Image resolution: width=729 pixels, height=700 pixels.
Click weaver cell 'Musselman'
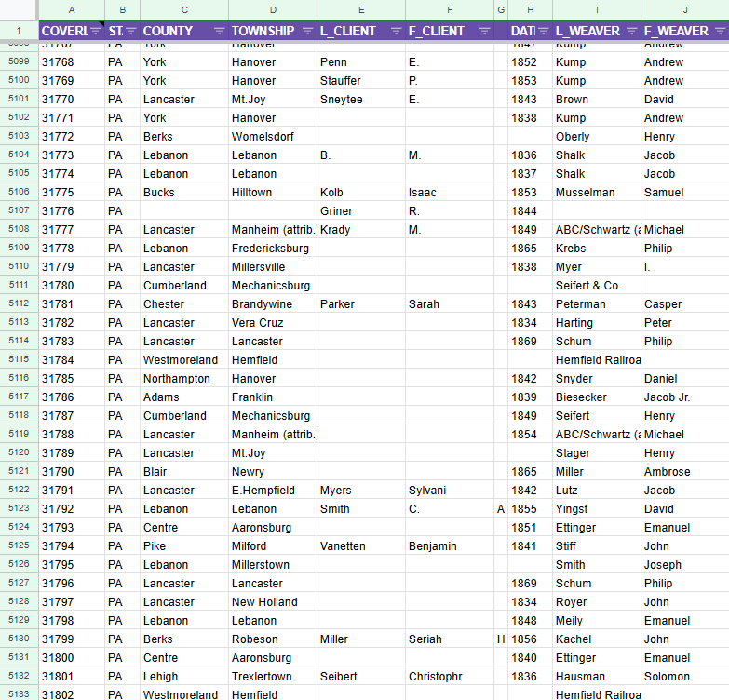(x=597, y=193)
